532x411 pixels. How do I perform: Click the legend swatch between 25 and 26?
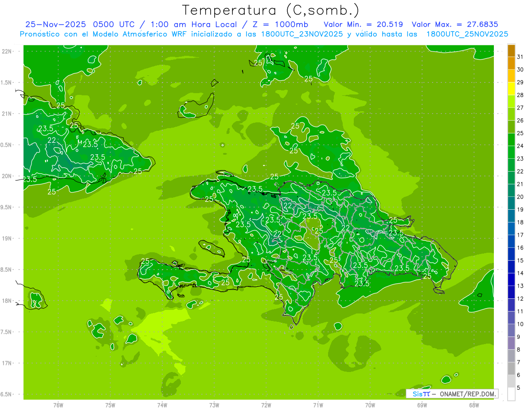[x=511, y=127]
